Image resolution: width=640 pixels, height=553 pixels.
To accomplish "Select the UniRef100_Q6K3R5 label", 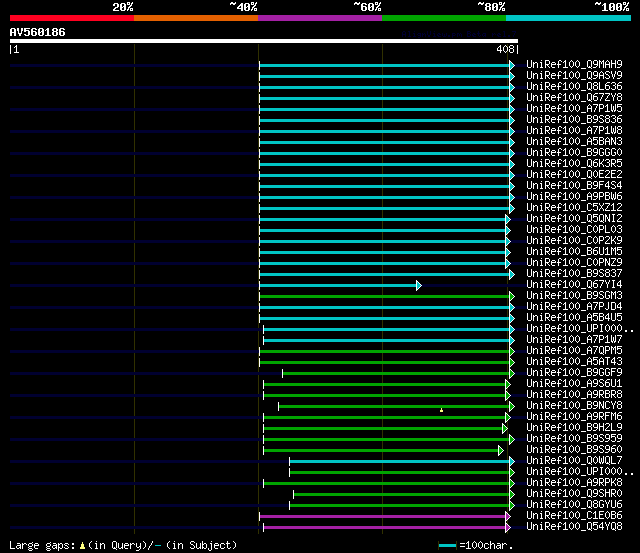I will click(x=574, y=164).
